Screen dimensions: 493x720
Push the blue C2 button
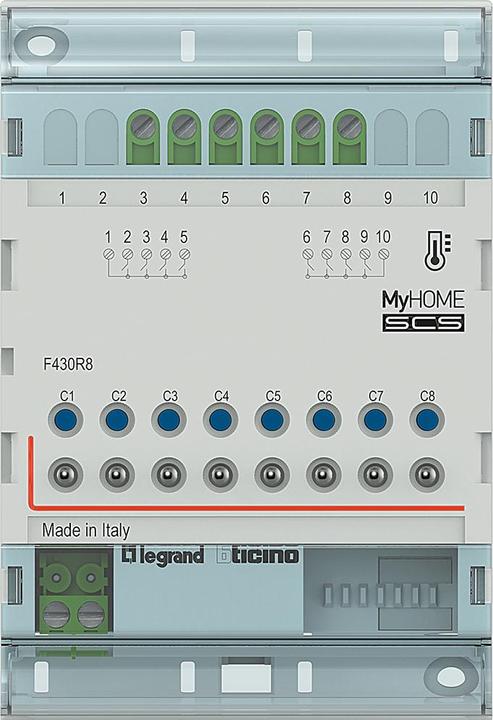tap(117, 419)
